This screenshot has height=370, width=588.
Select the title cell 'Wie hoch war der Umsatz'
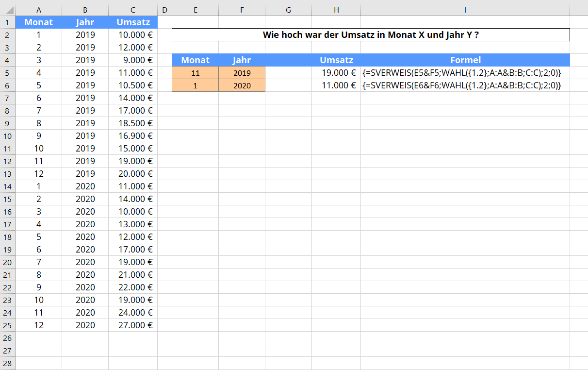(x=371, y=35)
